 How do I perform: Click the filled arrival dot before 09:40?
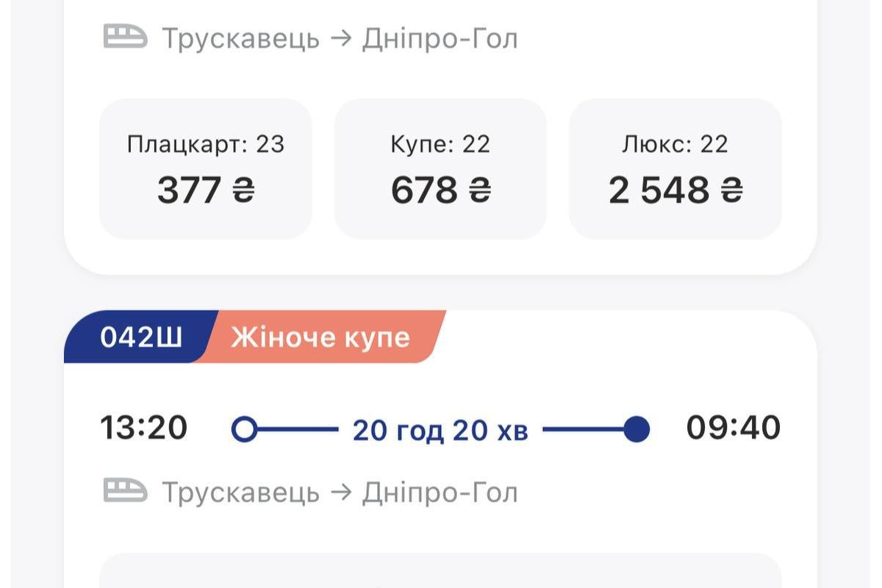637,429
